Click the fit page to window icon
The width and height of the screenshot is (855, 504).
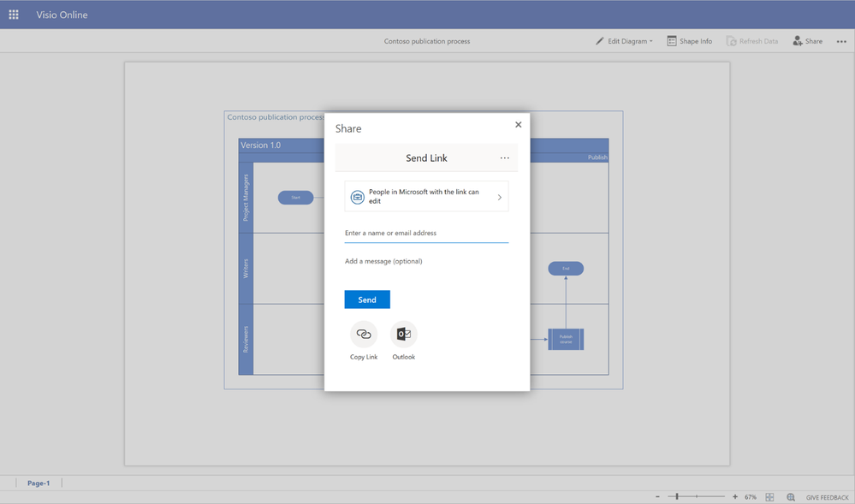point(769,497)
